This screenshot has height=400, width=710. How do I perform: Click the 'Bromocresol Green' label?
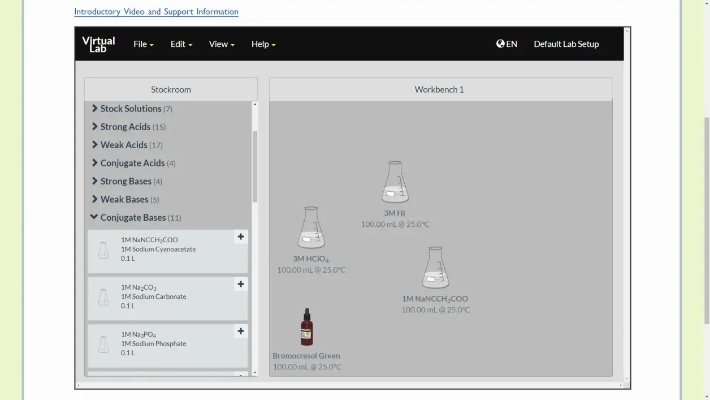pos(306,356)
